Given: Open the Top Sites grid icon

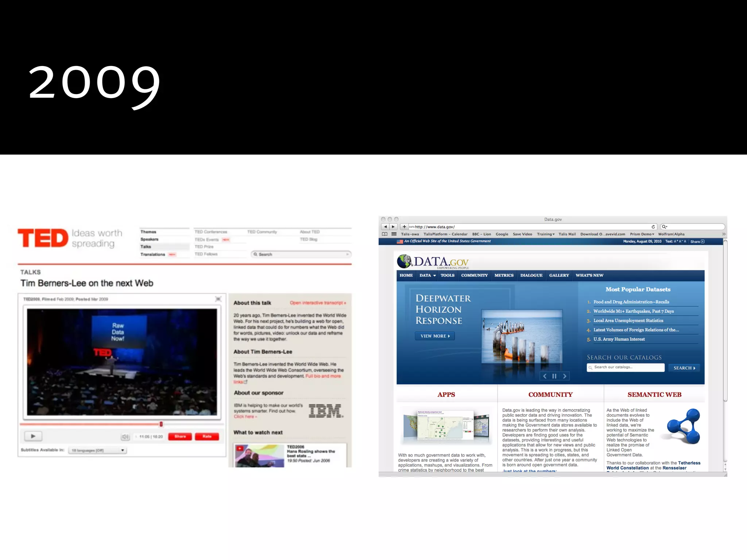Looking at the screenshot, I should coord(394,234).
